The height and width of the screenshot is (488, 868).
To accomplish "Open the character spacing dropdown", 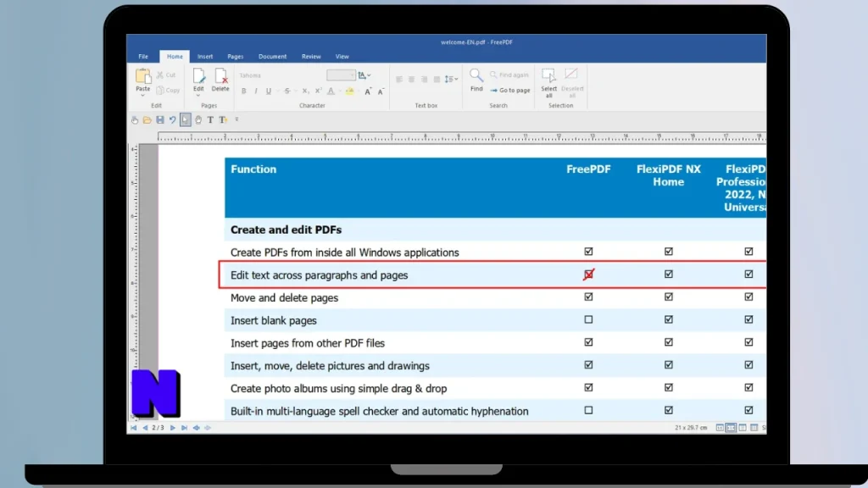I will point(364,75).
